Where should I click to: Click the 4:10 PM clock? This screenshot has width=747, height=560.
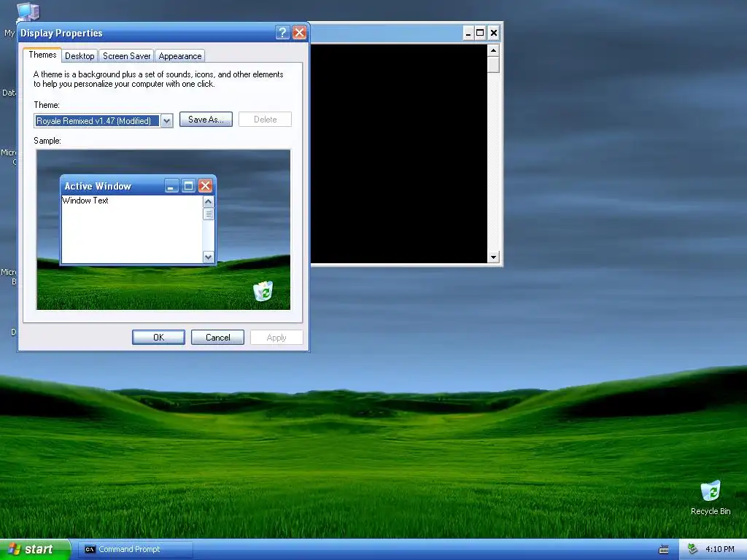coord(719,549)
